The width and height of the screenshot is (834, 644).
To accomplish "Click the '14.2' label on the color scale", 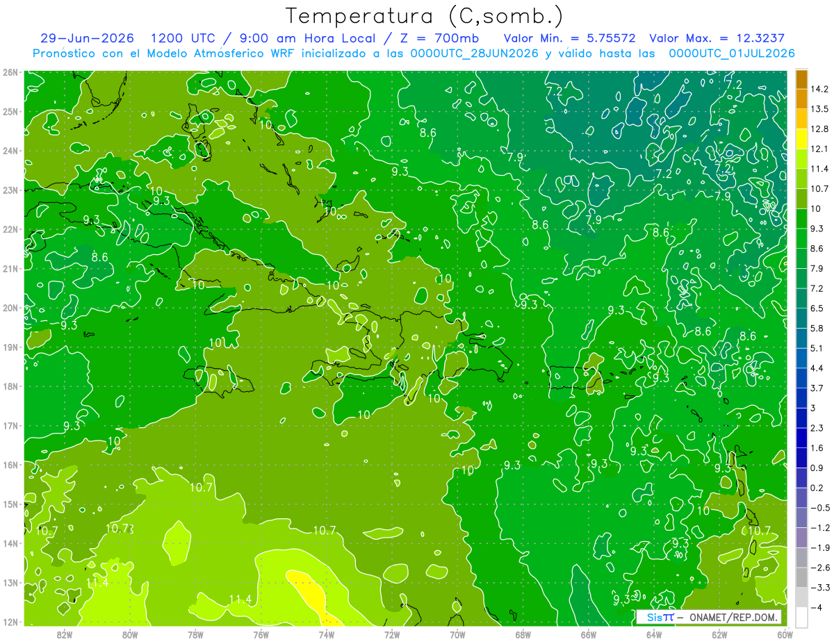I will (x=821, y=89).
